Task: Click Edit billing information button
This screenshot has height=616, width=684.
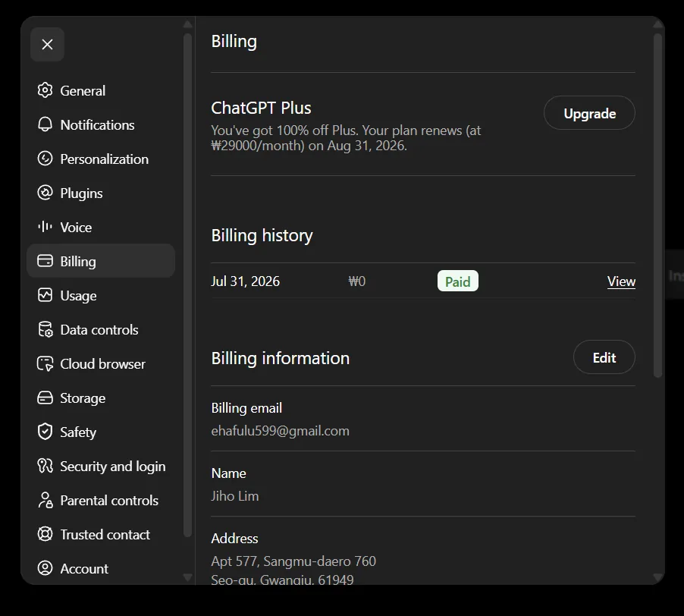Action: [604, 357]
